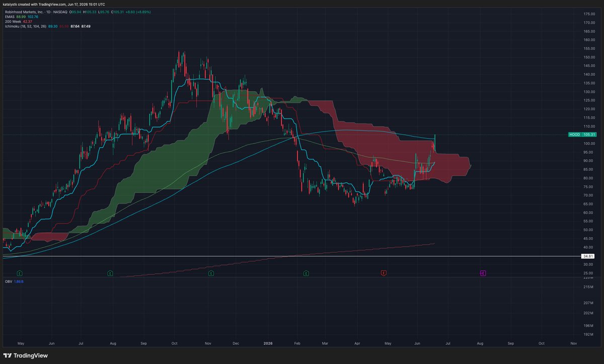
Task: Click EMAS value 102.76
Action: click(x=33, y=17)
